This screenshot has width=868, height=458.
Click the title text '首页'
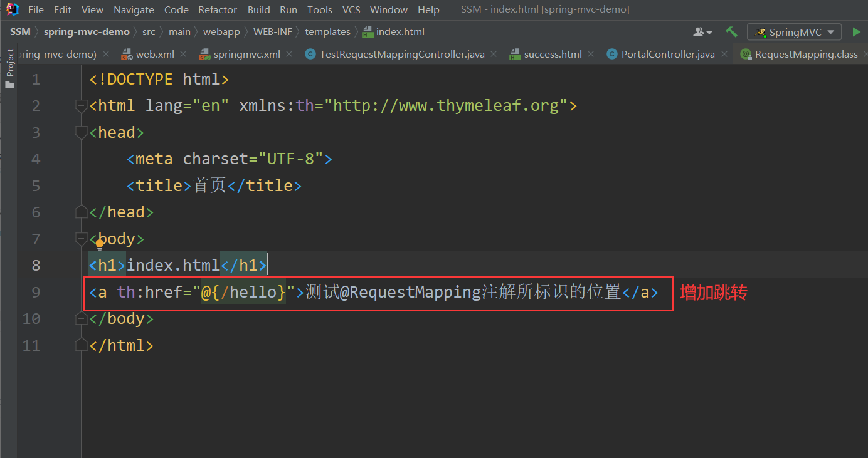point(209,185)
